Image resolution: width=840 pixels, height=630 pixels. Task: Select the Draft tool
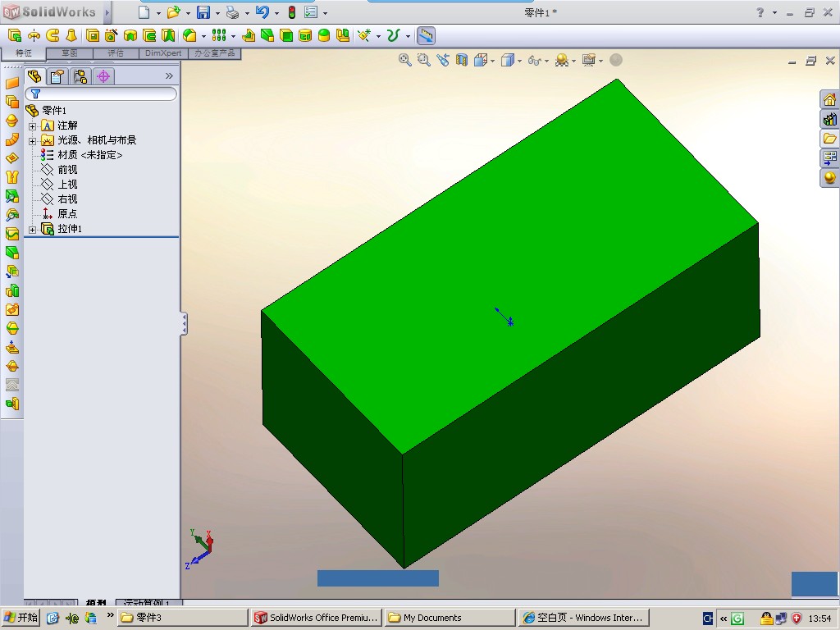point(267,36)
